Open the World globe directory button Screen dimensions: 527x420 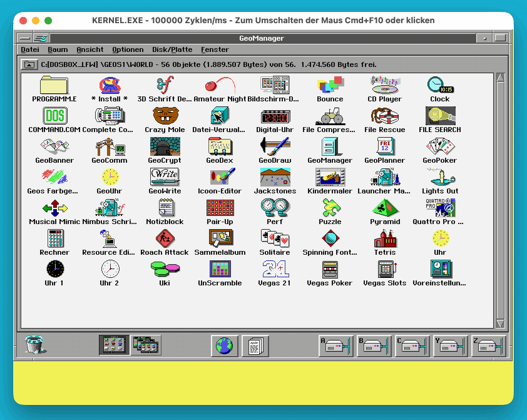(x=225, y=346)
